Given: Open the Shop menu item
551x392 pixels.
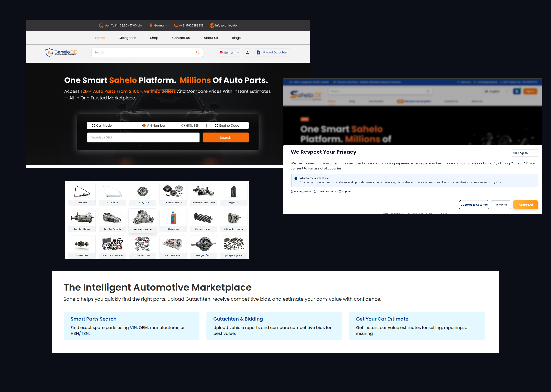Looking at the screenshot, I should (154, 38).
